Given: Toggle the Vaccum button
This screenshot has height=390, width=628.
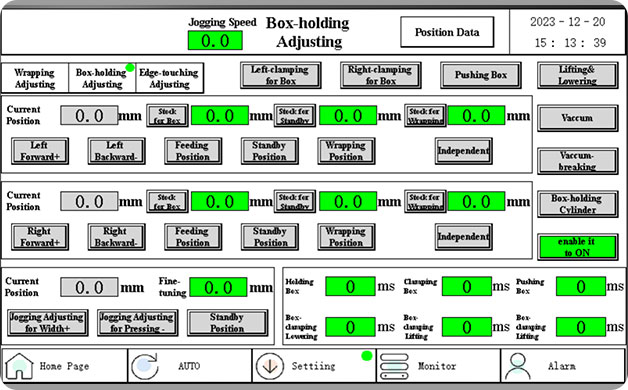Looking at the screenshot, I should (577, 118).
